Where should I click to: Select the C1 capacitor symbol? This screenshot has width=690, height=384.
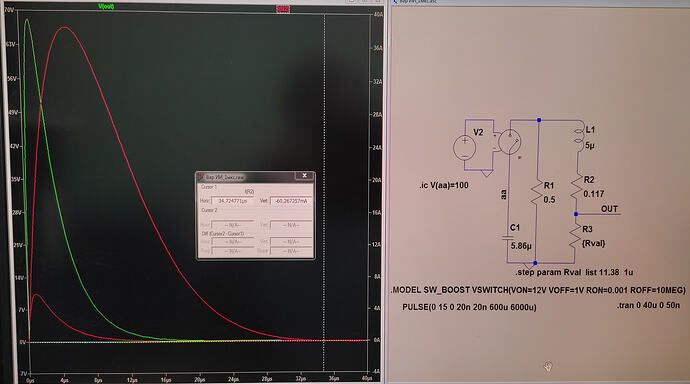coord(508,238)
